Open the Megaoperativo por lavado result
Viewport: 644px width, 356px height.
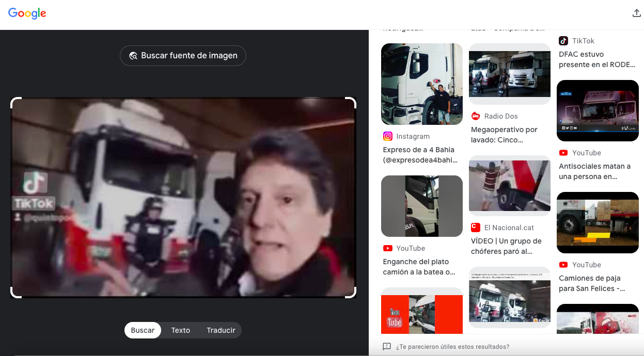(505, 135)
